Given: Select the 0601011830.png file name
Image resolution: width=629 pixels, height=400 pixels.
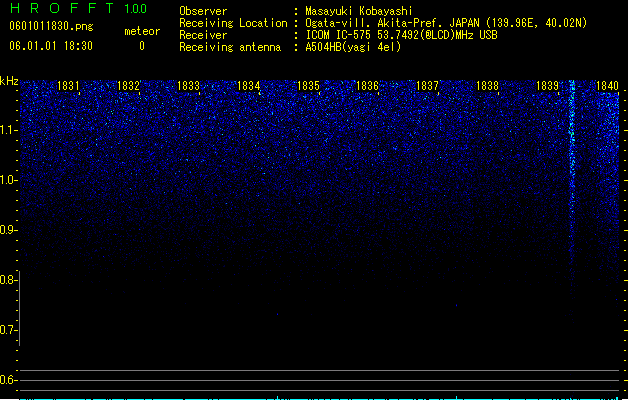Looking at the screenshot, I should click(x=51, y=26).
